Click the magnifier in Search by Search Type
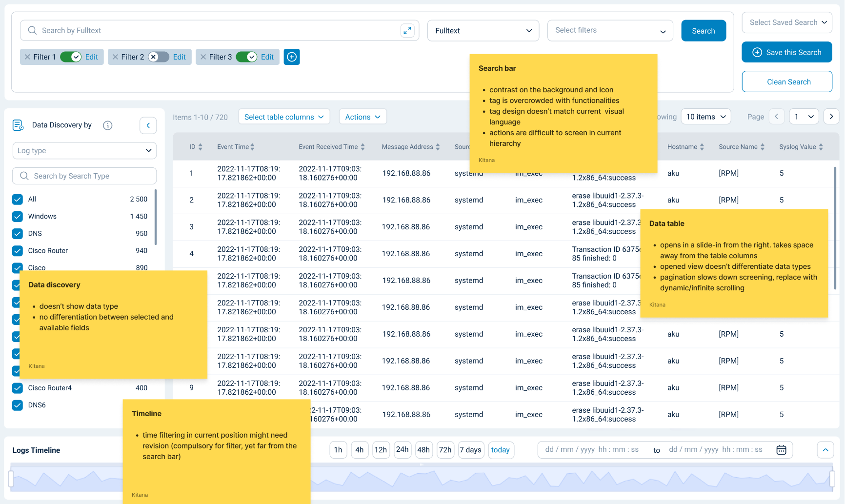The width and height of the screenshot is (845, 504). [24, 176]
